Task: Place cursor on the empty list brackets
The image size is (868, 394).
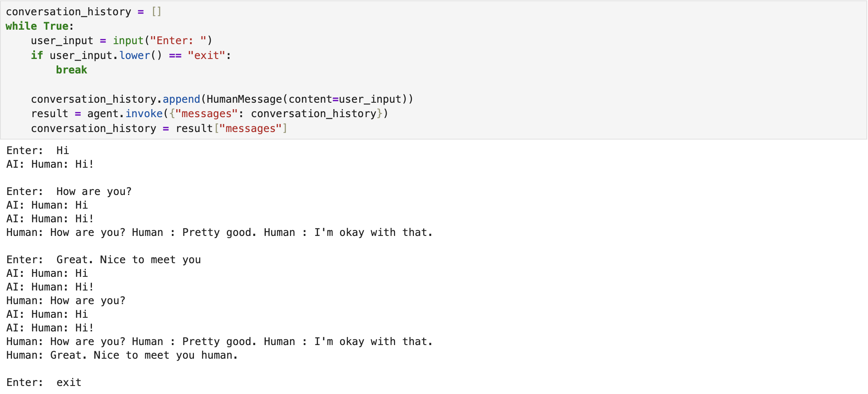Action: pyautogui.click(x=157, y=12)
